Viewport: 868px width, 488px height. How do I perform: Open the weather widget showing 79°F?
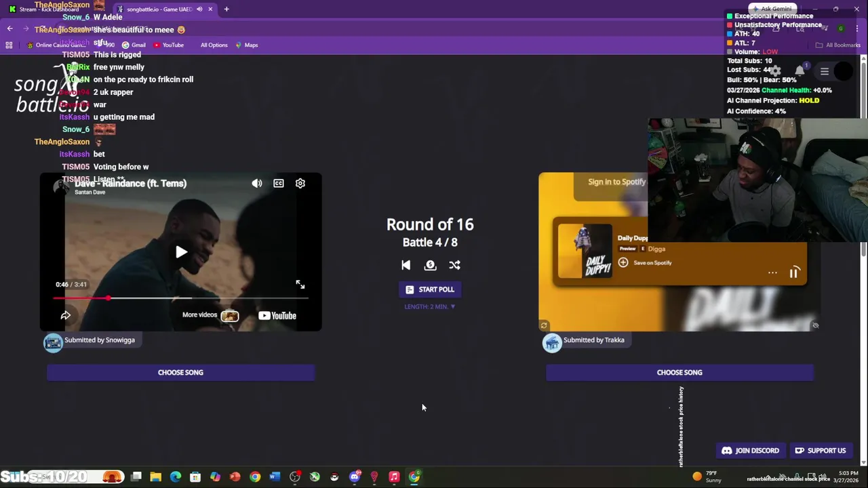pyautogui.click(x=707, y=477)
